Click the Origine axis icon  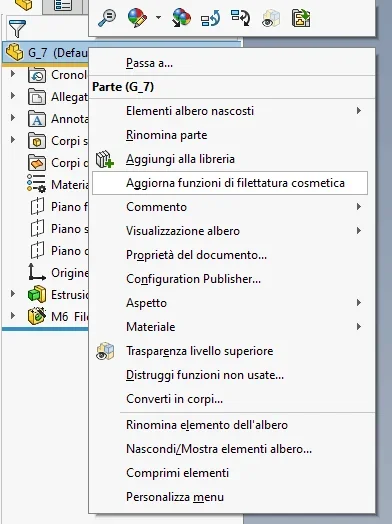click(x=37, y=272)
